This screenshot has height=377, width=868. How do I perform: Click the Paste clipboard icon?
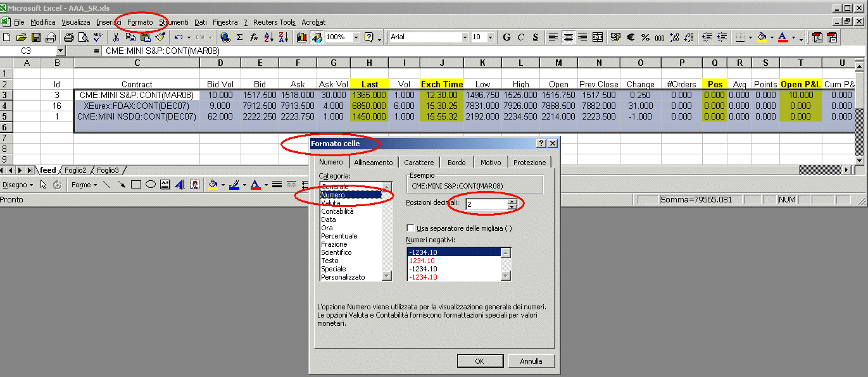145,37
